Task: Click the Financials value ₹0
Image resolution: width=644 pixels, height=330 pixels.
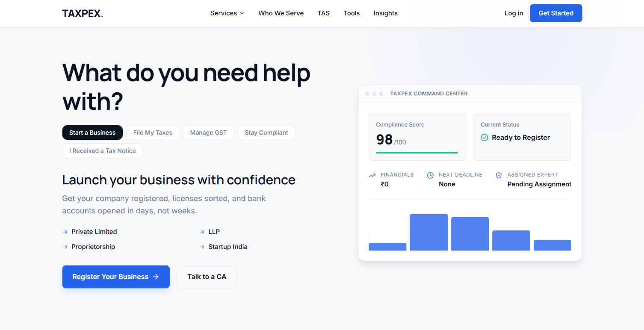Action: 385,184
